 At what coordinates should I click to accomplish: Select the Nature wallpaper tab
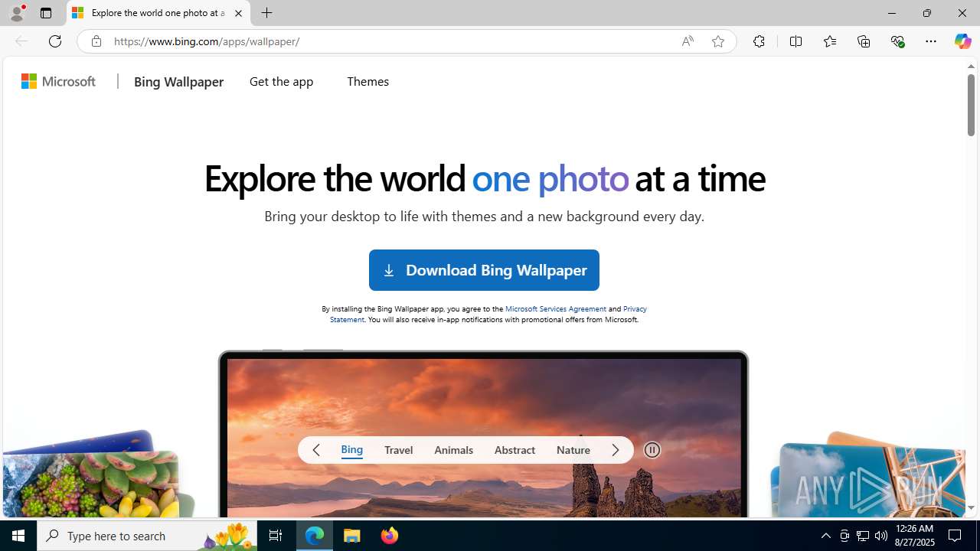pyautogui.click(x=573, y=450)
